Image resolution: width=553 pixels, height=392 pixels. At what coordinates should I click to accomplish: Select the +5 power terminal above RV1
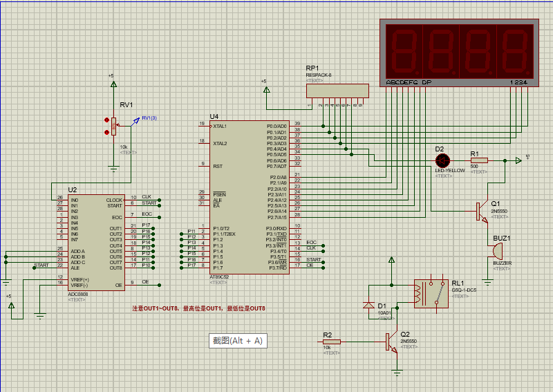point(113,84)
